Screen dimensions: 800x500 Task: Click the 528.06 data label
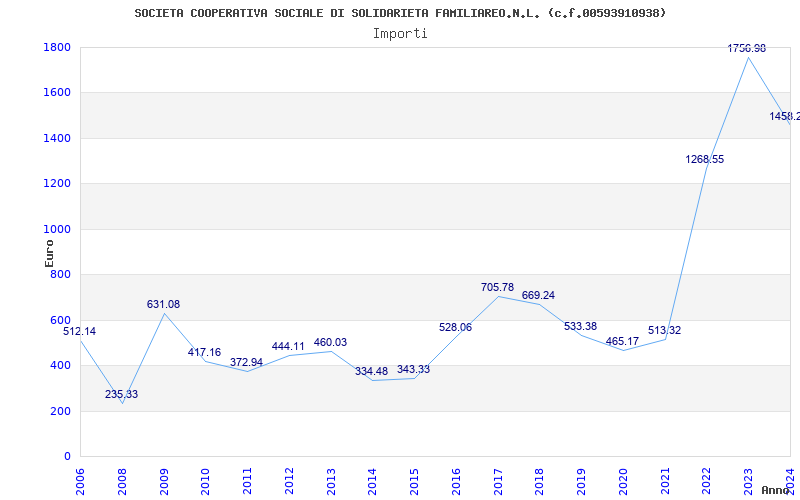coord(455,328)
